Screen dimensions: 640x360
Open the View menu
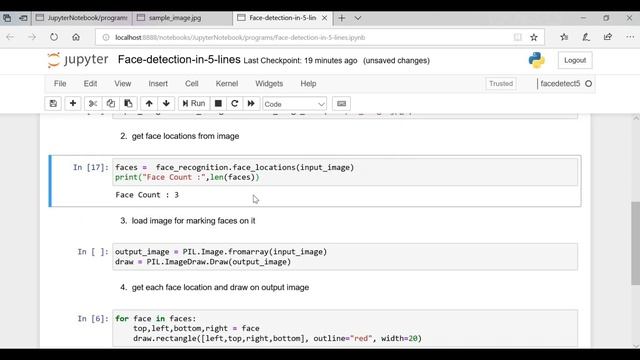122,84
